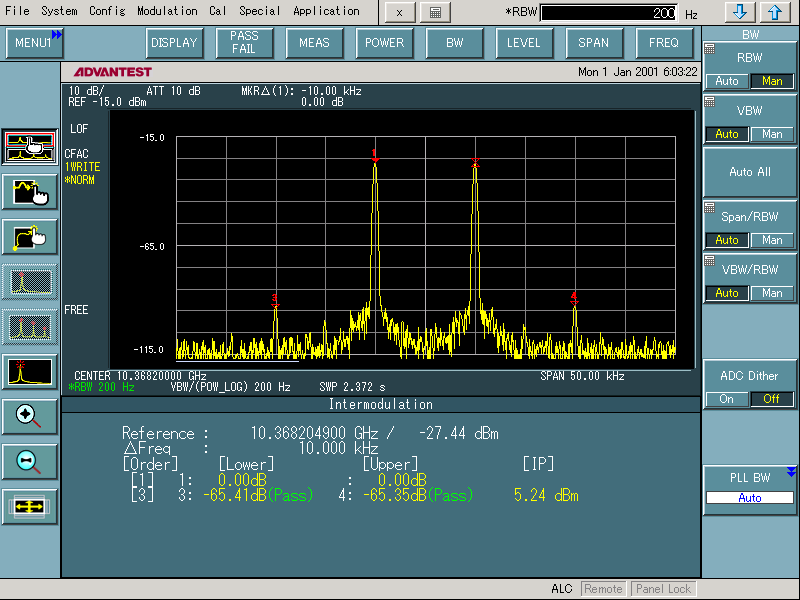This screenshot has height=600, width=800.
Task: Click the zoom-in span icon
Action: pos(28,415)
